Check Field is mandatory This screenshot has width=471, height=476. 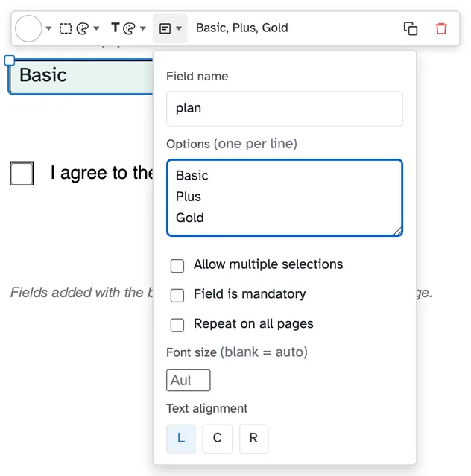[177, 296]
